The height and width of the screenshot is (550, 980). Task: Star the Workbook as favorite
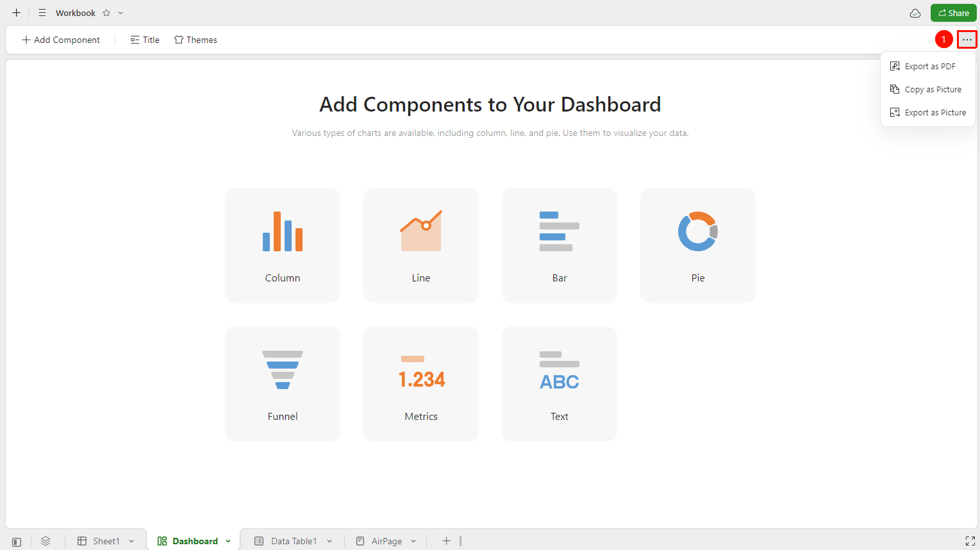106,13
